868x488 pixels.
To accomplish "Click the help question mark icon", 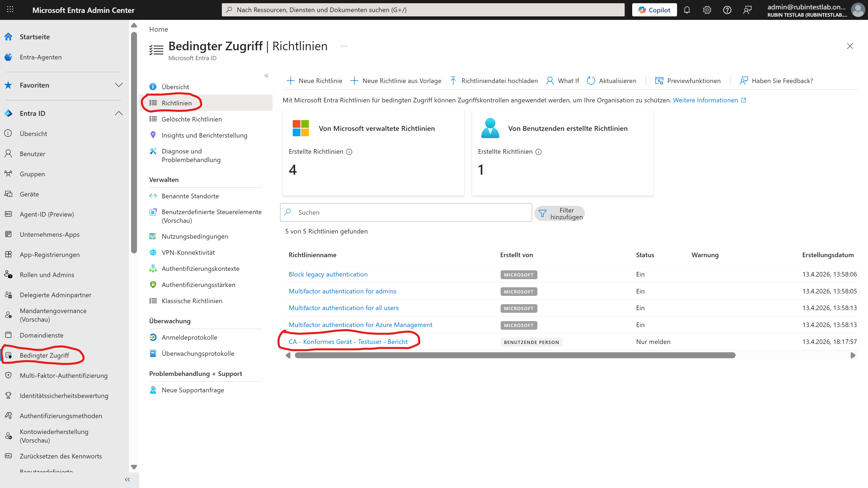I will tap(727, 10).
